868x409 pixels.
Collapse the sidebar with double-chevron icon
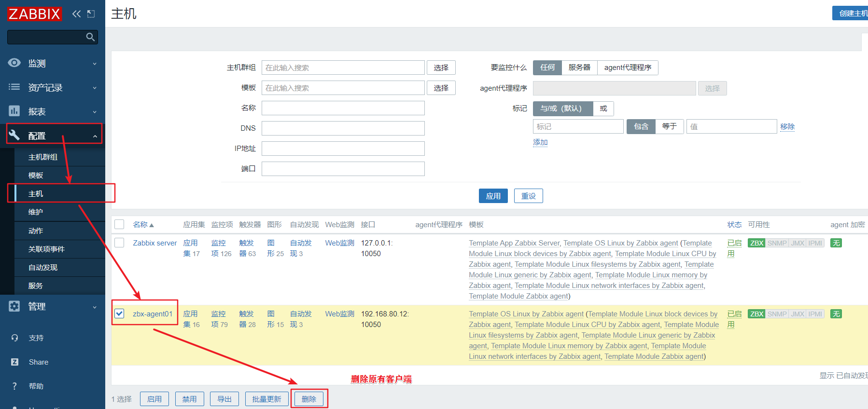[76, 14]
